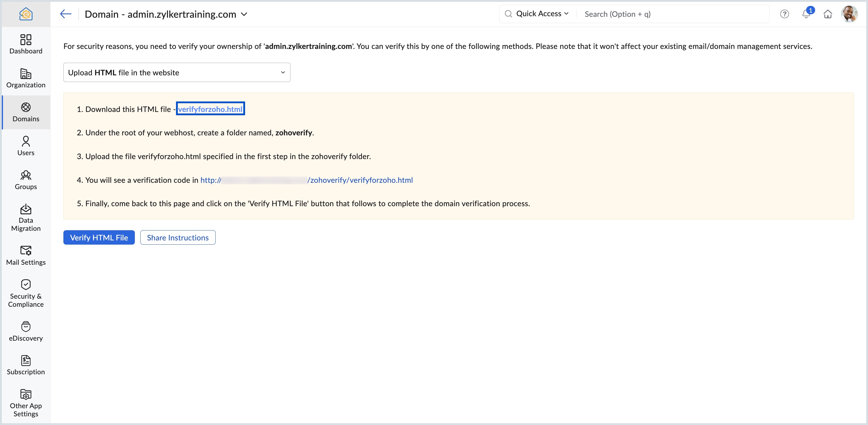Viewport: 868px width, 425px height.
Task: Open Security & Compliance section
Action: pyautogui.click(x=26, y=293)
